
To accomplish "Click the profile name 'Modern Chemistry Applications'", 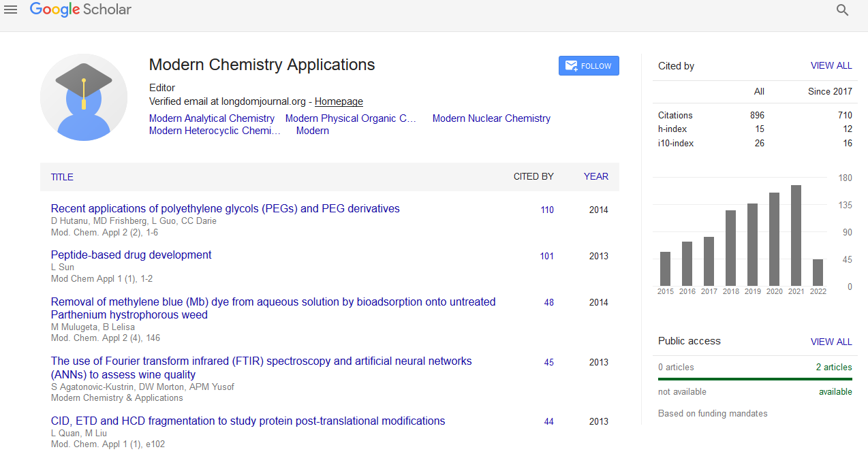I will [262, 65].
